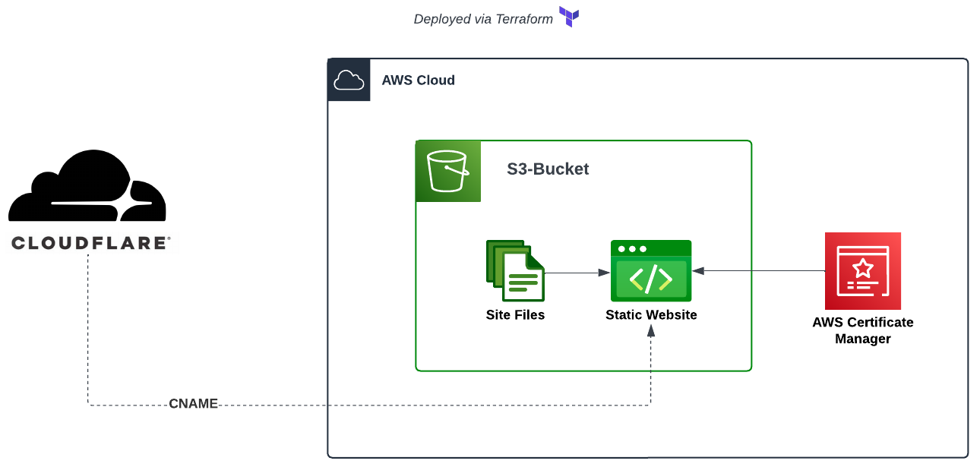The height and width of the screenshot is (467, 980).
Task: Click the CLOUDFLARE wordmark text
Action: point(90,243)
